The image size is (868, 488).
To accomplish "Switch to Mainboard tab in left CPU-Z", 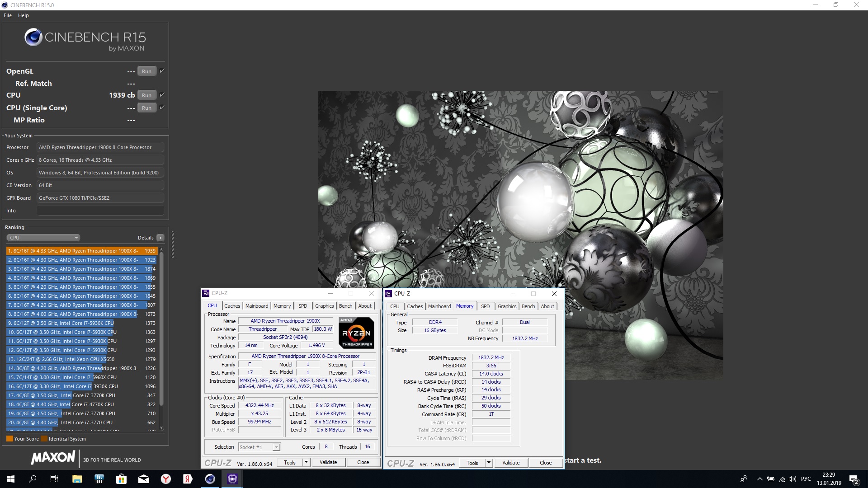I will coord(257,306).
